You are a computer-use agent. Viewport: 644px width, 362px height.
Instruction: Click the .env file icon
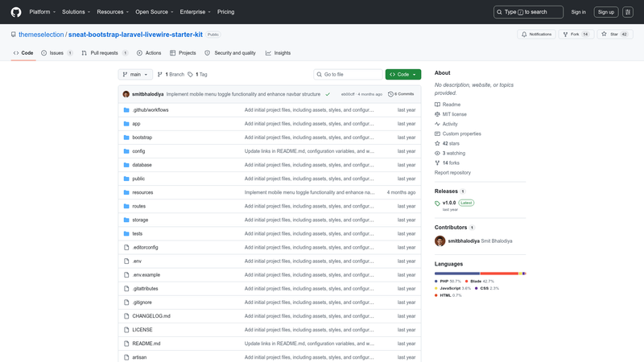tap(126, 261)
